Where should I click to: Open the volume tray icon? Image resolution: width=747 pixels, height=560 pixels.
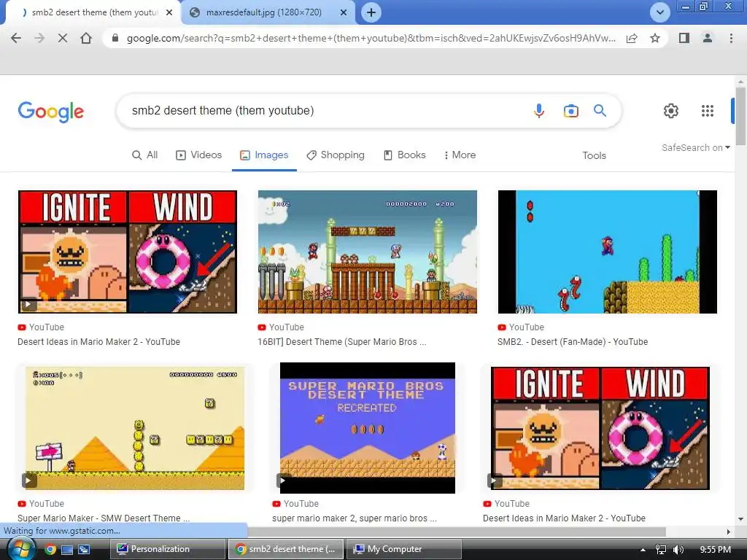tap(678, 550)
